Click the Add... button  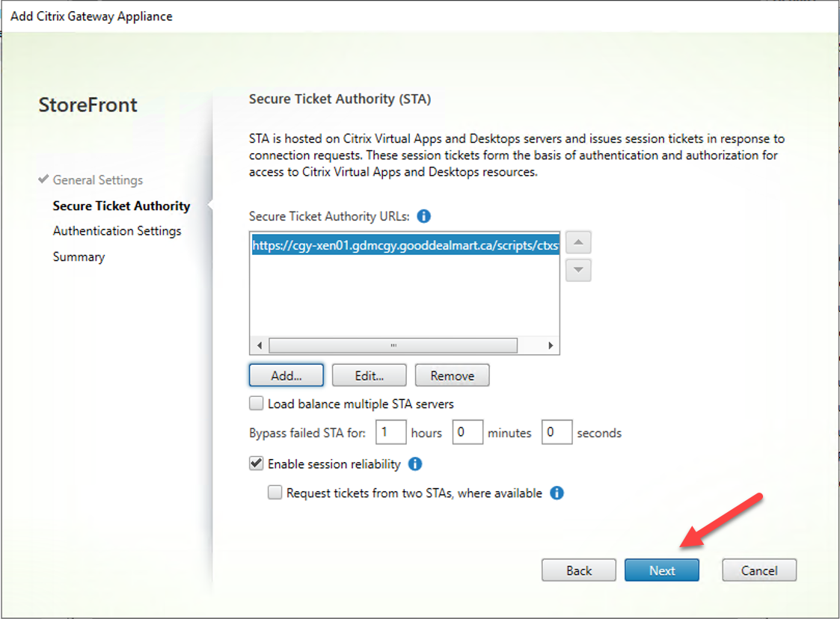[x=286, y=375]
